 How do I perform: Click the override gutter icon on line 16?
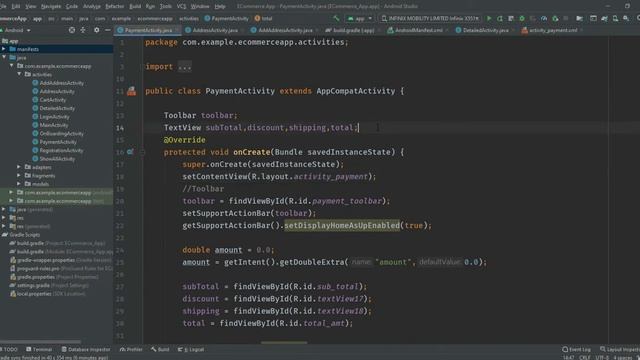click(130, 152)
